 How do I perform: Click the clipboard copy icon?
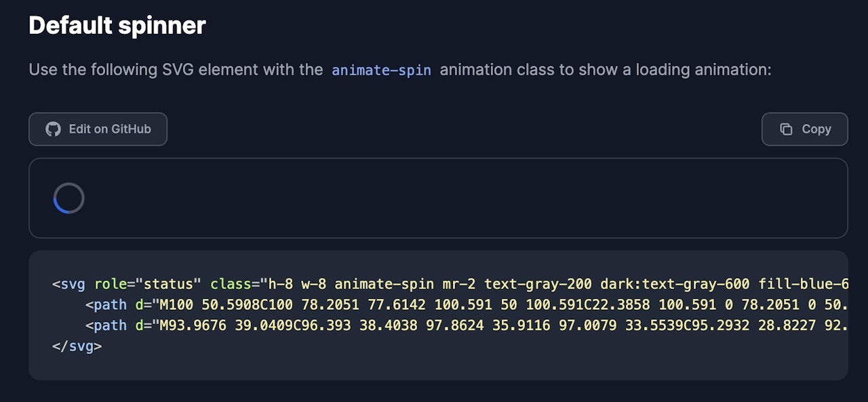tap(786, 129)
